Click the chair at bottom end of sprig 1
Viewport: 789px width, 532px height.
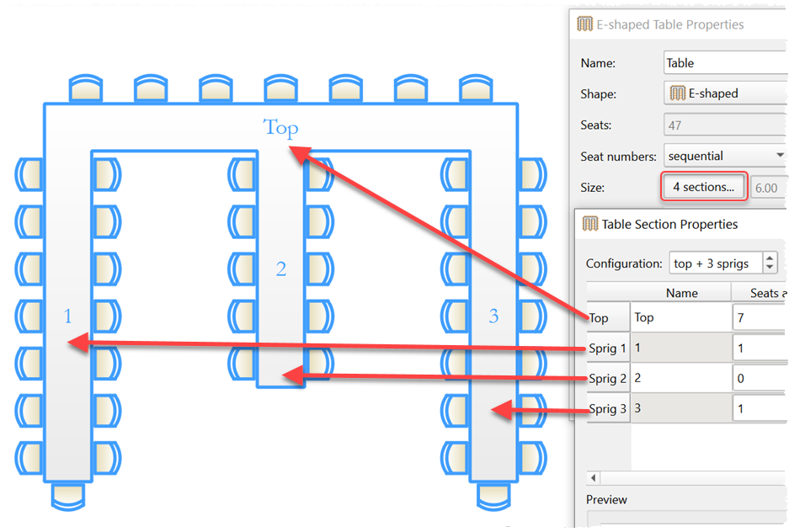[68, 495]
